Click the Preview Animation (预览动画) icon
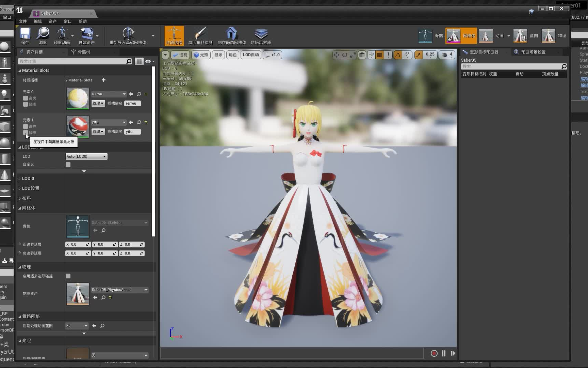 point(62,36)
